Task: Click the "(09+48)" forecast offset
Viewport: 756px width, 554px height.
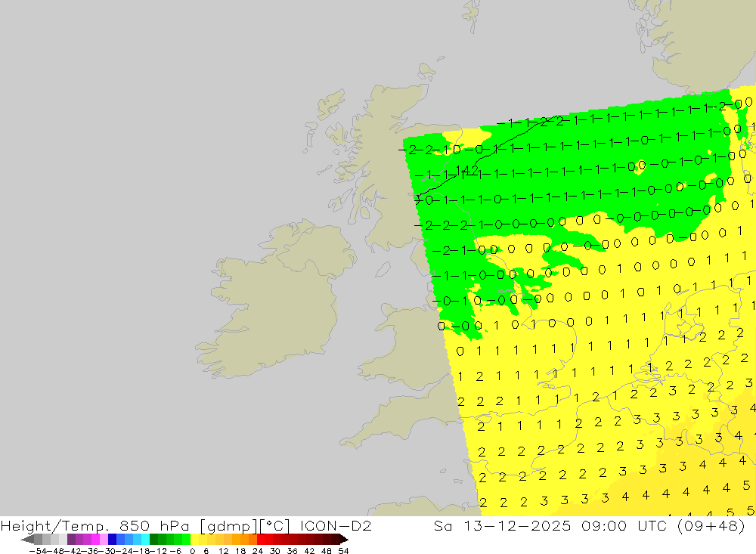Action: coord(711,525)
